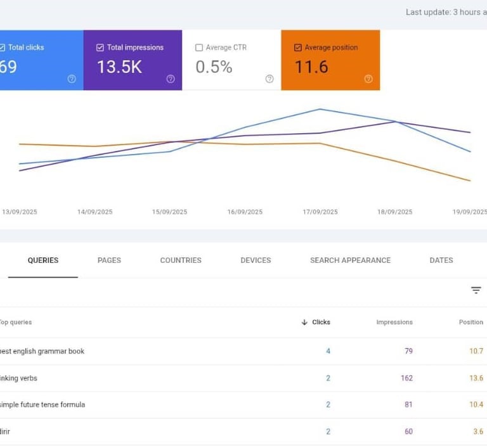
Task: Select the Search Appearance tab
Action: pyautogui.click(x=350, y=260)
